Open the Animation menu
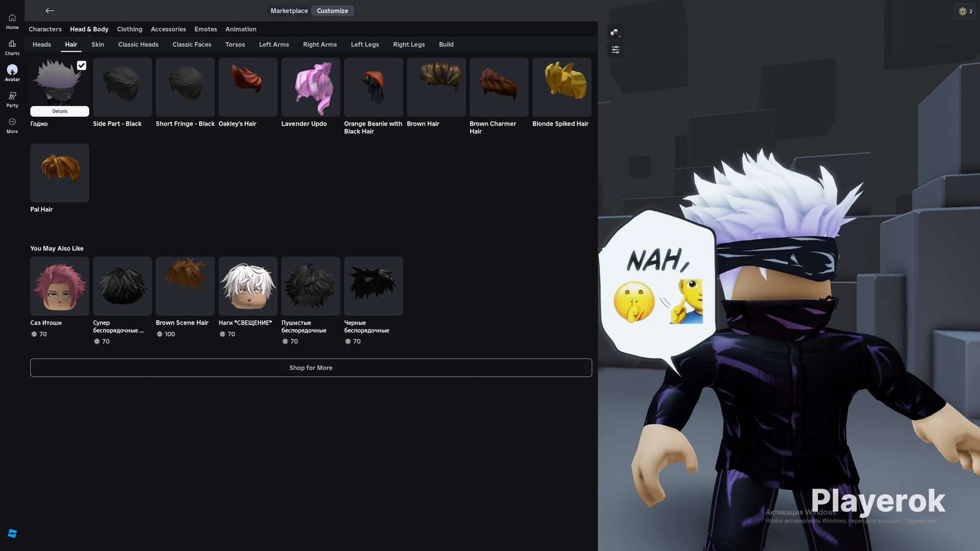The height and width of the screenshot is (551, 980). point(241,29)
